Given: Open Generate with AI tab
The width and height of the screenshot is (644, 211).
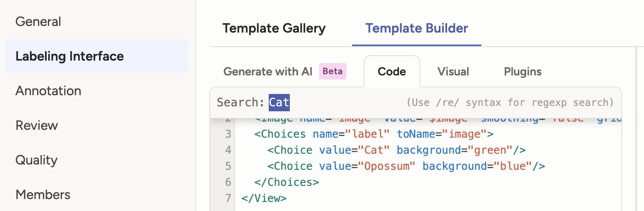Looking at the screenshot, I should [268, 71].
